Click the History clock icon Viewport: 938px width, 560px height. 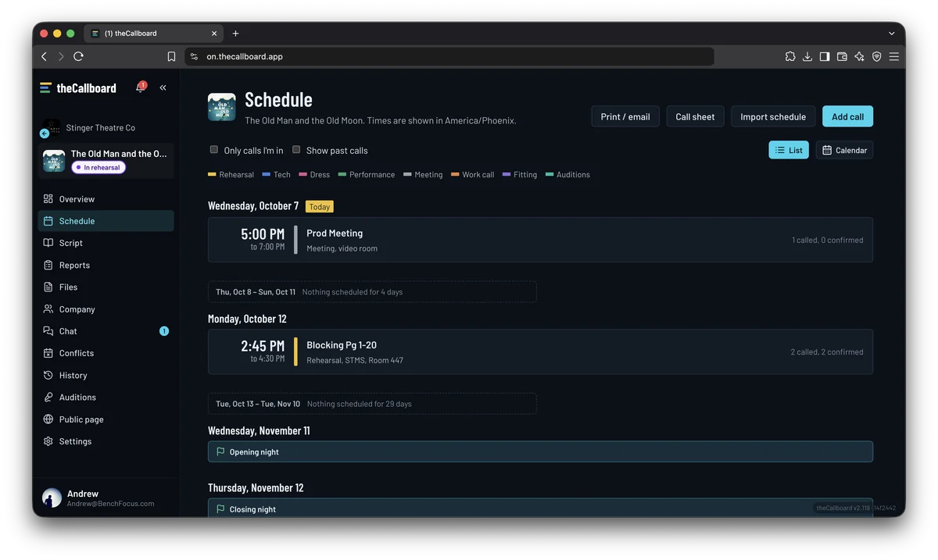48,375
